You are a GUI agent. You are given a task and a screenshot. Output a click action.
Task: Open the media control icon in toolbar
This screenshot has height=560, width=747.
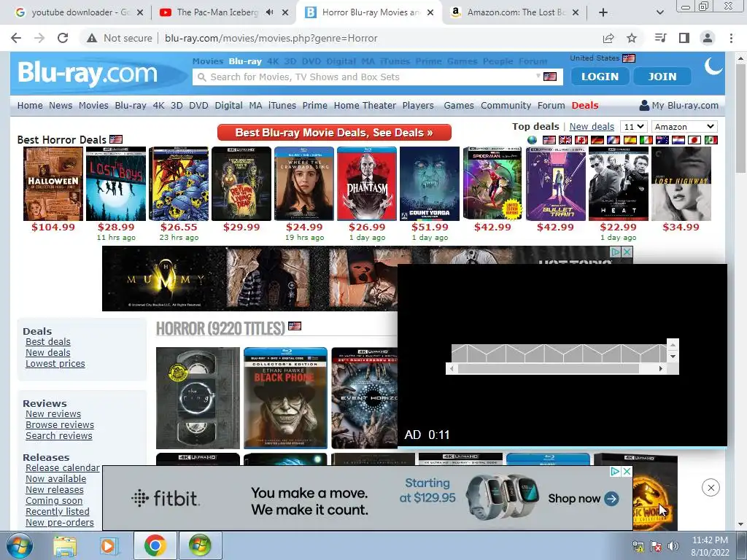(661, 38)
